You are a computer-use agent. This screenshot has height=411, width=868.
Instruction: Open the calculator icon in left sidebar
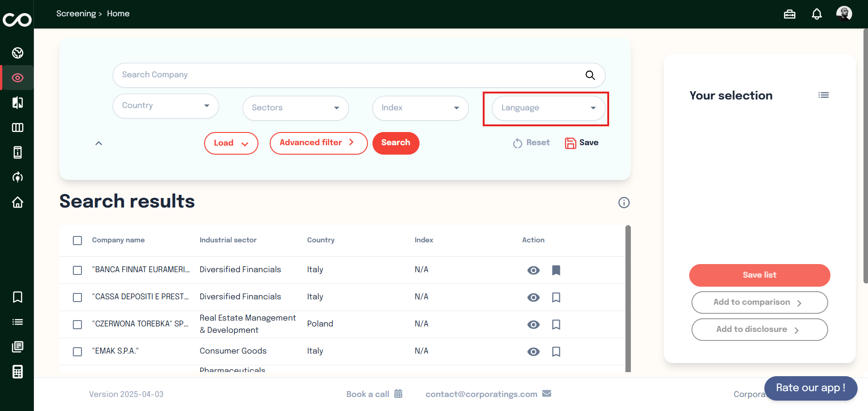coord(18,372)
